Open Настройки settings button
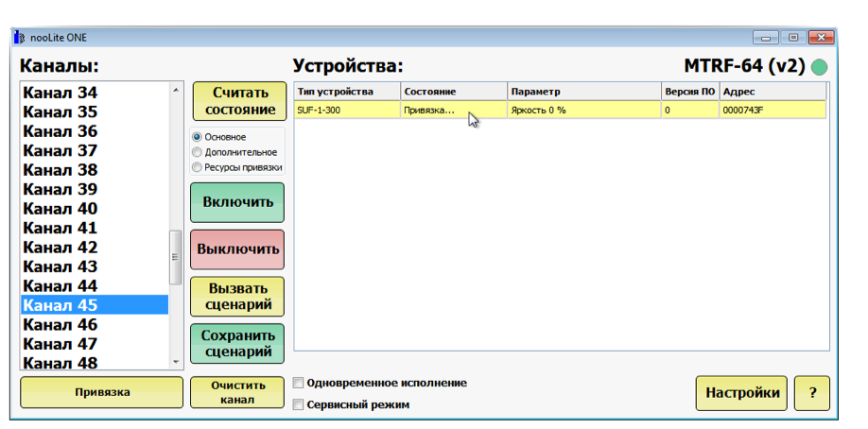Viewport: 868px width, 429px height. coord(742,393)
